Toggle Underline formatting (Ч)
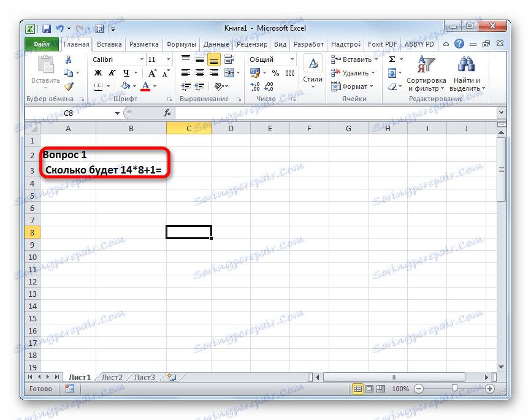Image resolution: width=531 pixels, height=420 pixels. [x=126, y=73]
